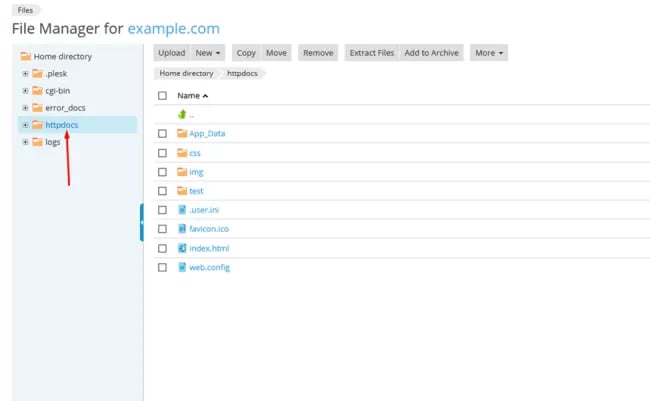Select cgi-bin label in the tree

pyautogui.click(x=58, y=91)
